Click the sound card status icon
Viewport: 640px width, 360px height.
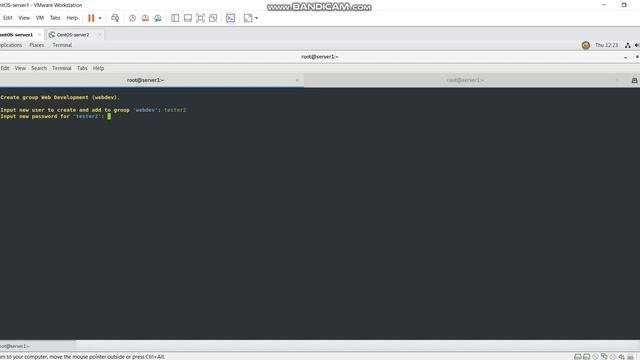pyautogui.click(x=622, y=357)
